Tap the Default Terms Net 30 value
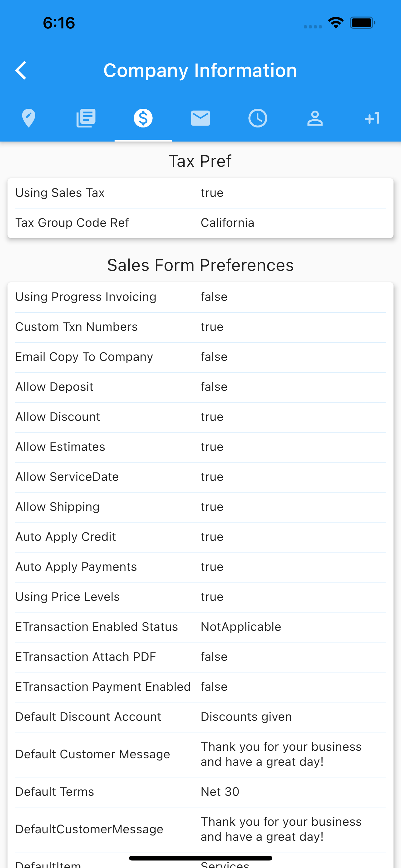 click(x=220, y=791)
